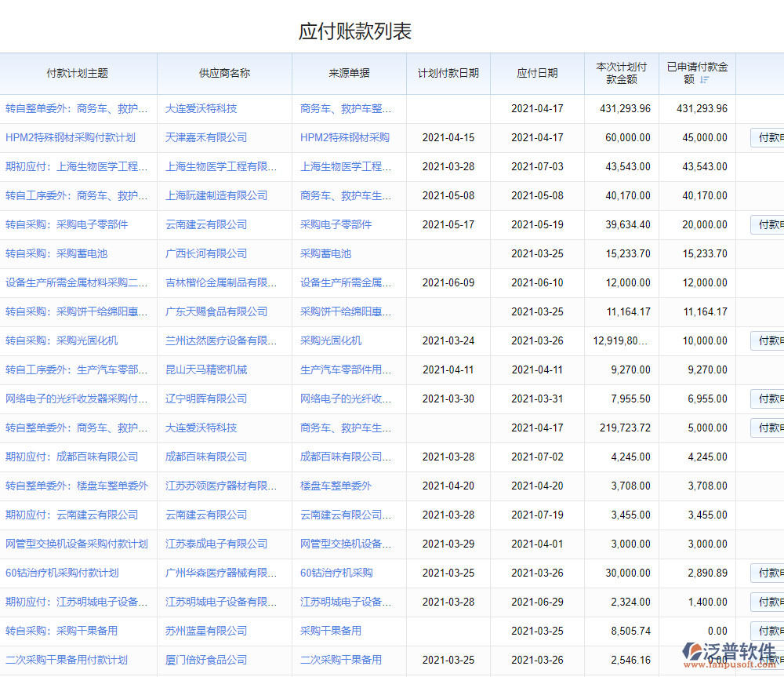Open source document 楼盘车整单委外 link

point(336,486)
